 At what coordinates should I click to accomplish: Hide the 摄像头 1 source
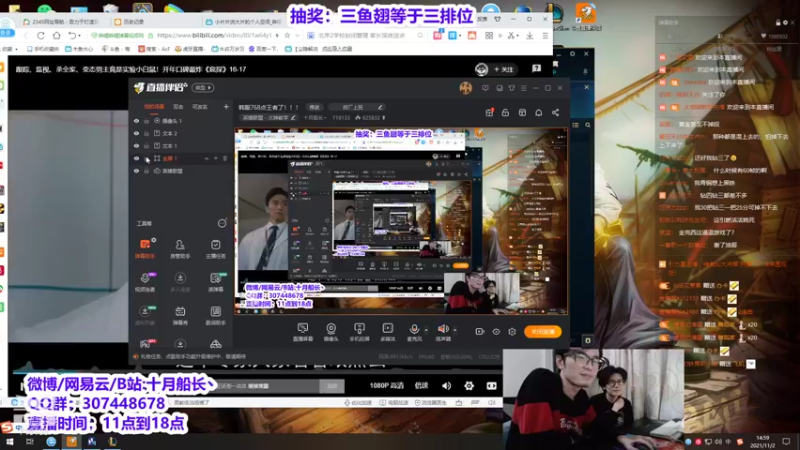(x=136, y=121)
